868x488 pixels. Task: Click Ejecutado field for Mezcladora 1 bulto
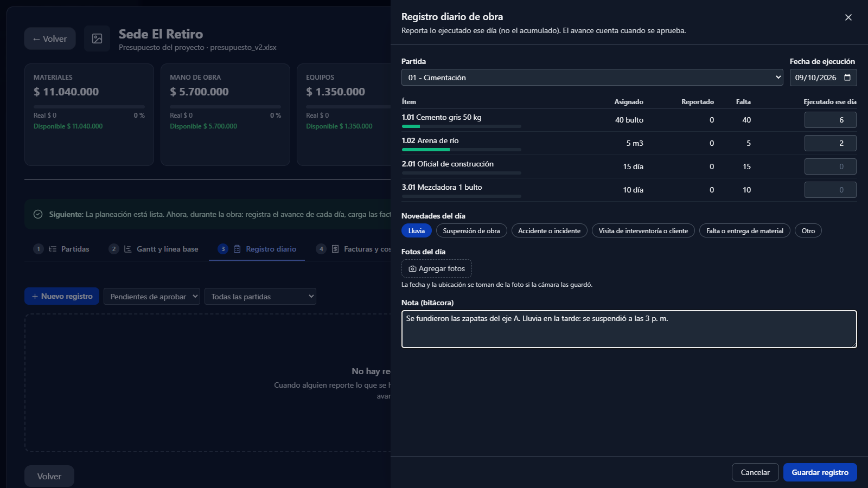click(831, 190)
